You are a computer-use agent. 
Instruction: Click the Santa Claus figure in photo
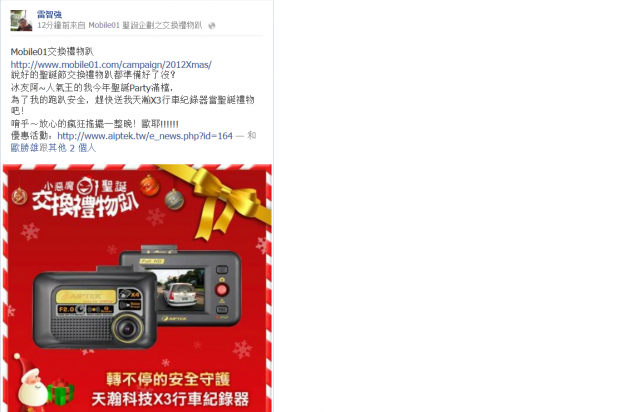pos(31,383)
